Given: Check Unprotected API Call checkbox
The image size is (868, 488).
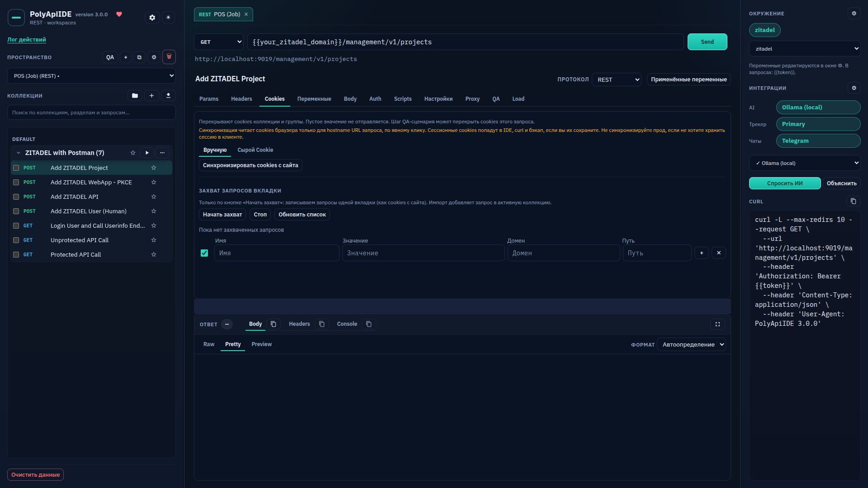Looking at the screenshot, I should coord(16,240).
